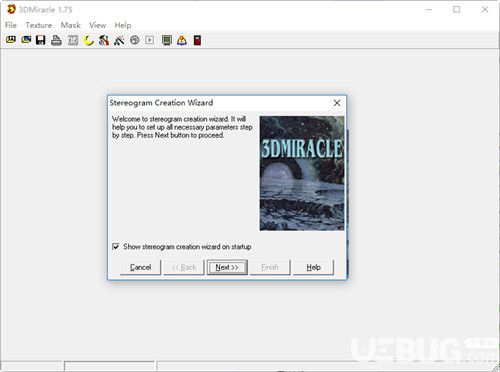Click the wizard Help button

[x=313, y=267]
